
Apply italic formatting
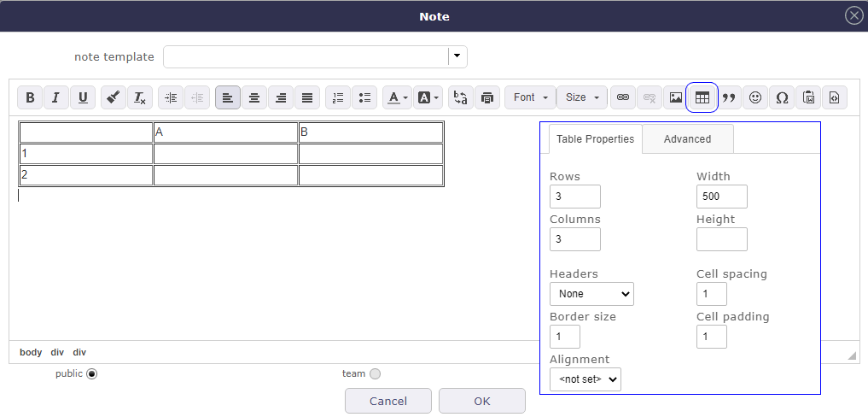[x=55, y=97]
